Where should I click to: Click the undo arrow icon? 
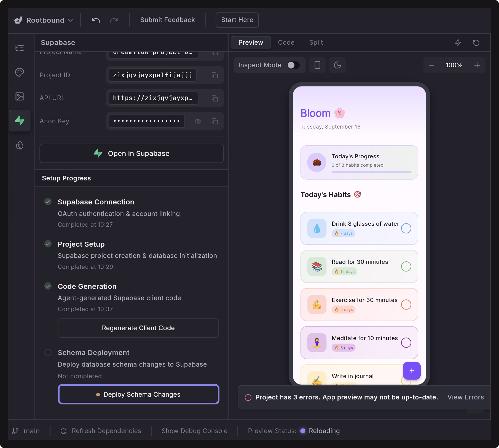point(96,20)
